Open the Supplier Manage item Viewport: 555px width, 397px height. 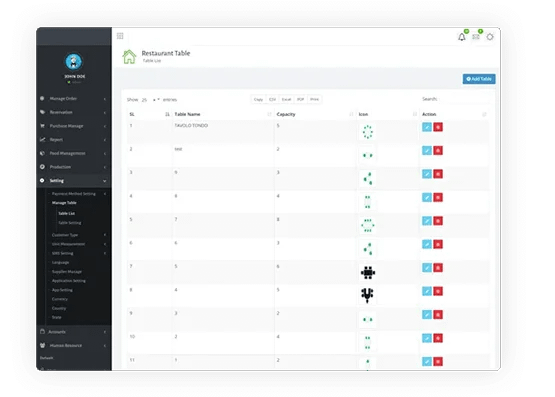click(67, 271)
